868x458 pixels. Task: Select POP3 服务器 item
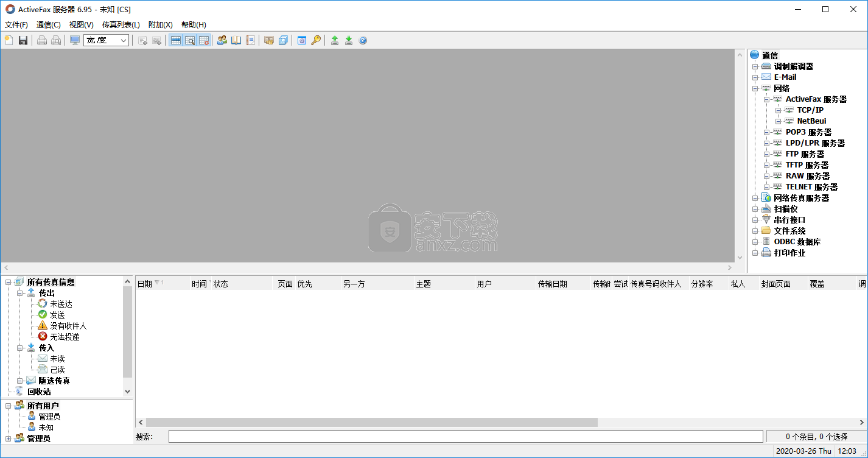pyautogui.click(x=808, y=132)
